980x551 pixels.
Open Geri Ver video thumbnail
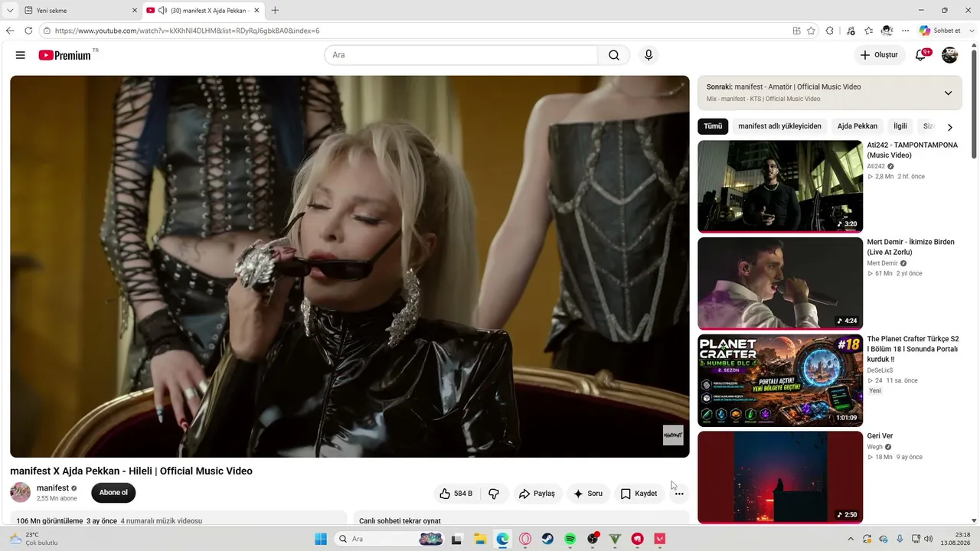[780, 478]
